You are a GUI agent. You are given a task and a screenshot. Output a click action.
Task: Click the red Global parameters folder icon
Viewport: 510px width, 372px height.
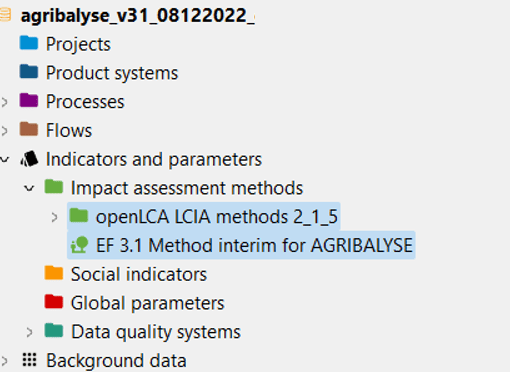pyautogui.click(x=54, y=302)
